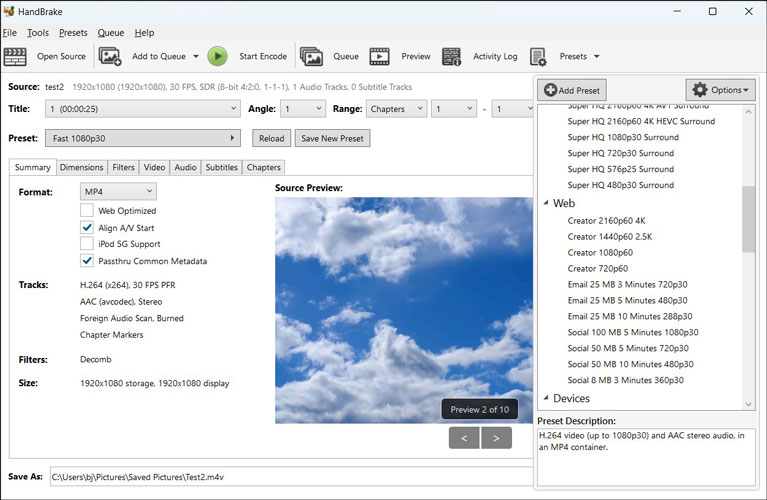Click the Open Source clapperboard icon
The height and width of the screenshot is (500, 767).
pos(15,56)
